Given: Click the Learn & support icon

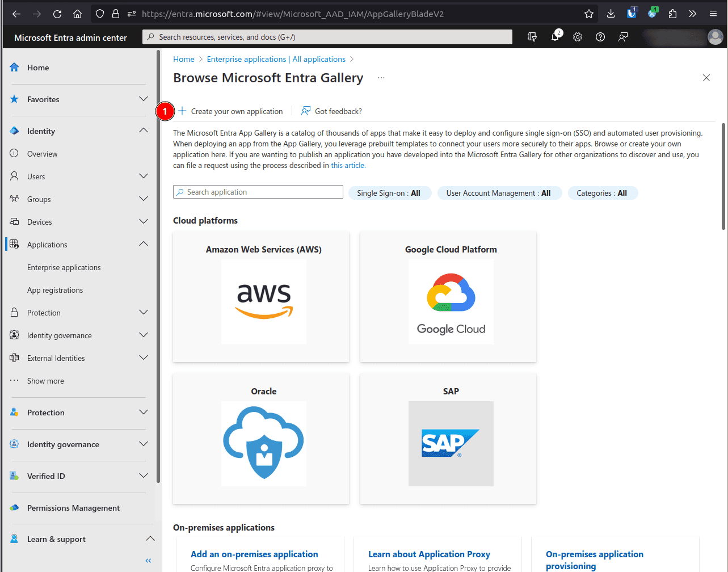Looking at the screenshot, I should click(14, 539).
